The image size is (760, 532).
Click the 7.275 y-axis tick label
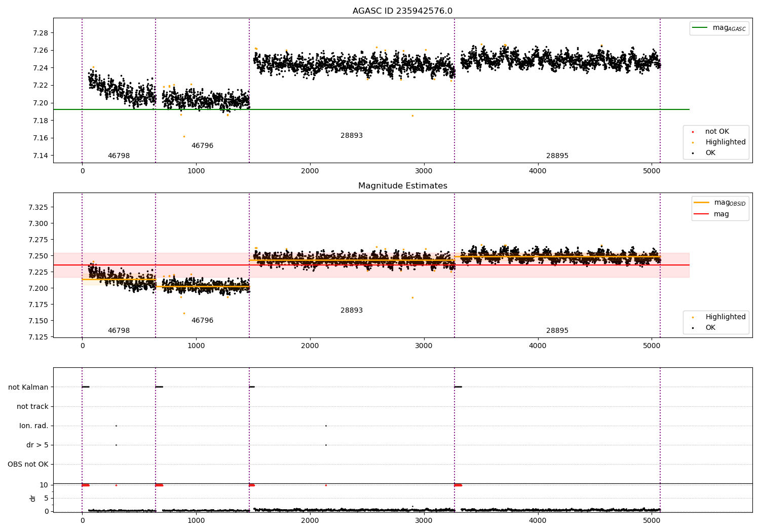[x=39, y=240]
